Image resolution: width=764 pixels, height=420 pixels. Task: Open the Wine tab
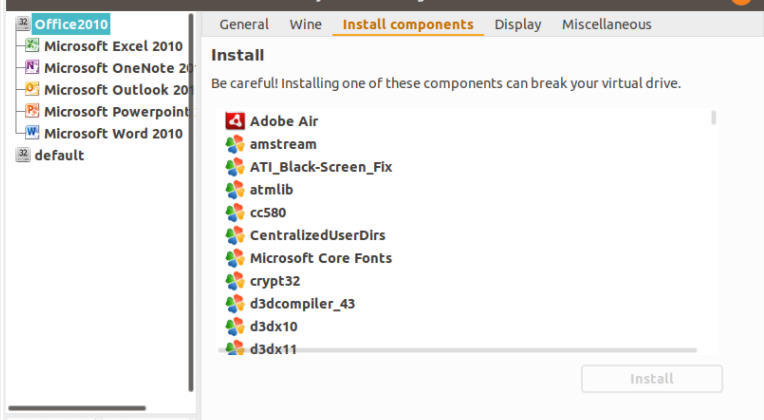pos(305,24)
